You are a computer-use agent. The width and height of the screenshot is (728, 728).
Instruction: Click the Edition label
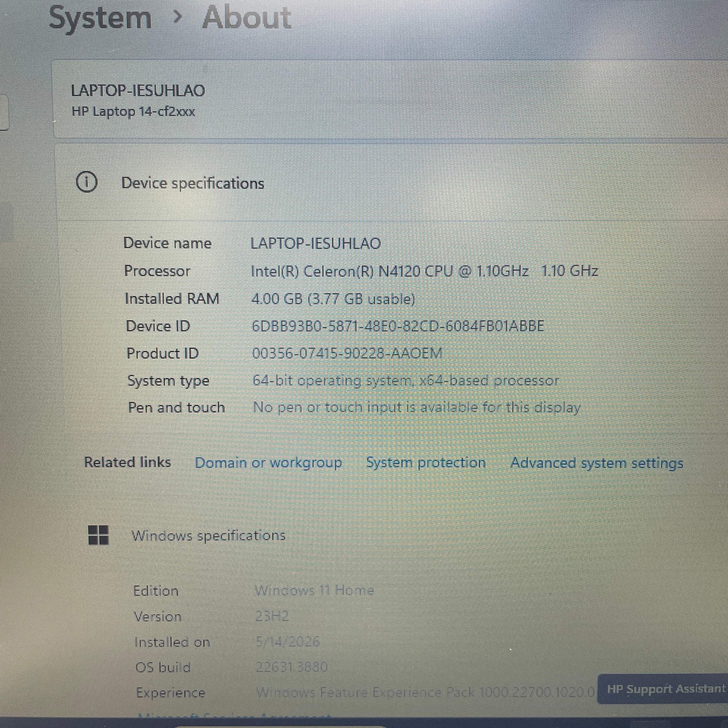pos(156,591)
